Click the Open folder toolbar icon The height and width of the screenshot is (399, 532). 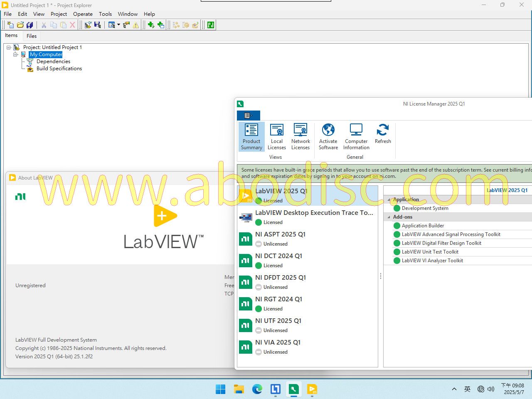pyautogui.click(x=20, y=25)
